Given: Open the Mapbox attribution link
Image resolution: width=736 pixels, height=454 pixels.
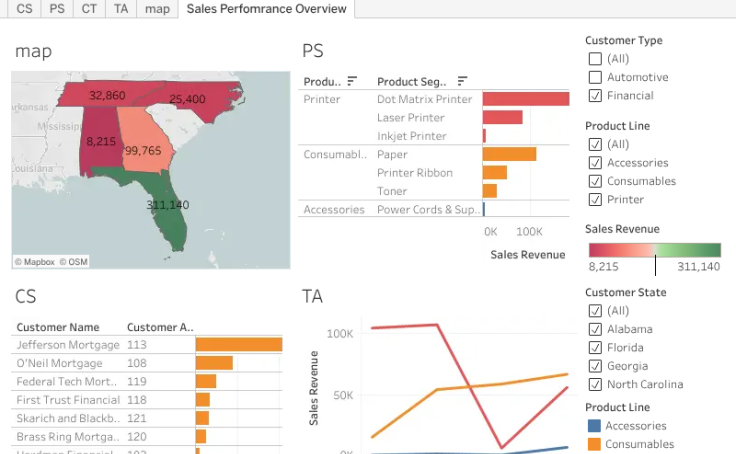Looking at the screenshot, I should pyautogui.click(x=35, y=262).
